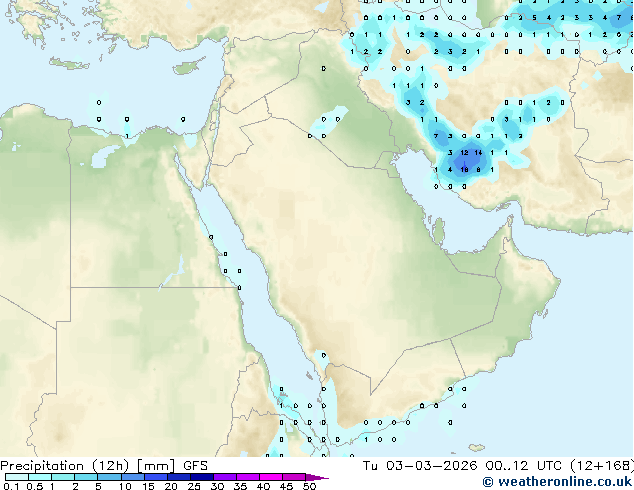
Task: Pick the legend swatch between 10 and 15
Action: (x=132, y=477)
